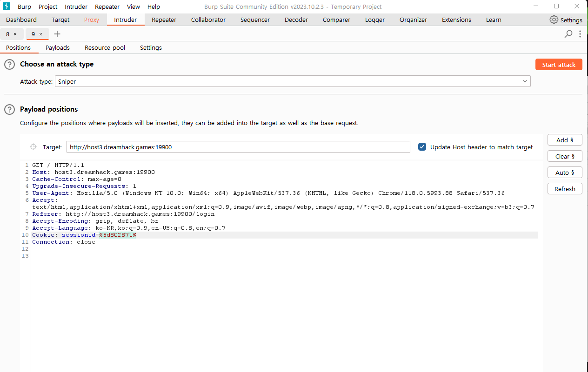Click the Cache-Control header line
Viewport: 588px width, 372px height.
coord(77,179)
